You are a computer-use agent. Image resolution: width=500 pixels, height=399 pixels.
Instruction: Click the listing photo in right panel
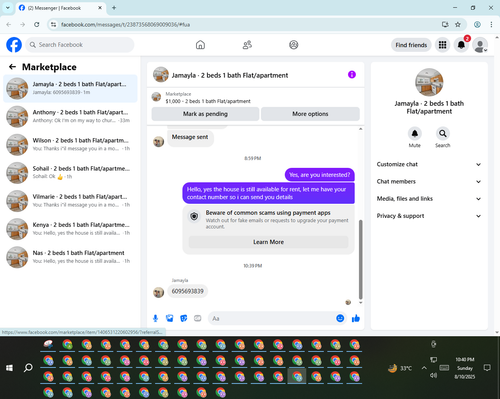[x=429, y=82]
